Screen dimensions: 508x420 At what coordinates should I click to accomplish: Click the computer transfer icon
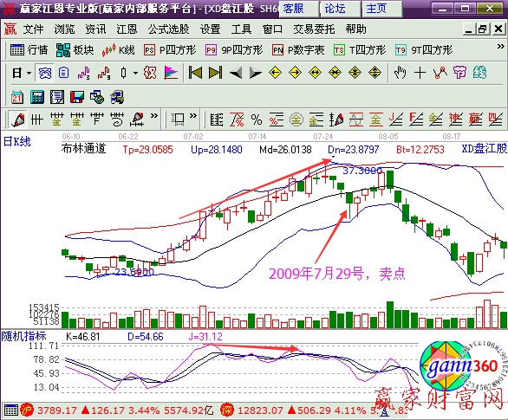(117, 97)
